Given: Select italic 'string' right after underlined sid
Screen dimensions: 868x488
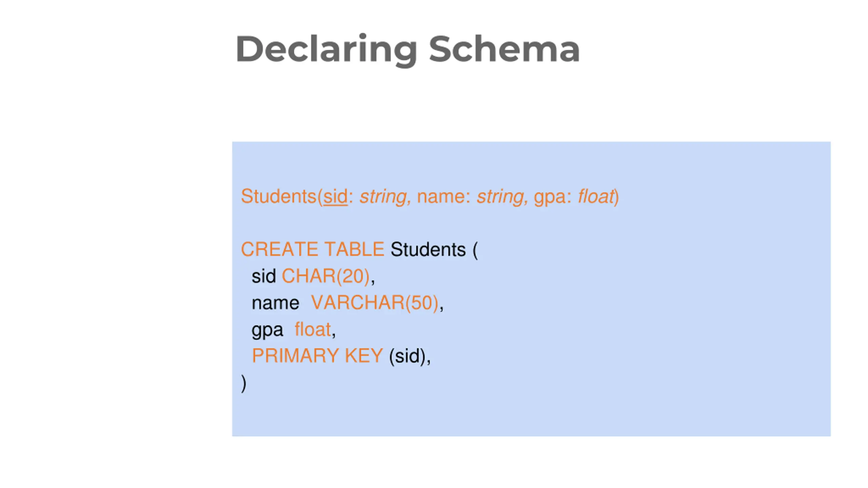Looking at the screenshot, I should pyautogui.click(x=383, y=197).
